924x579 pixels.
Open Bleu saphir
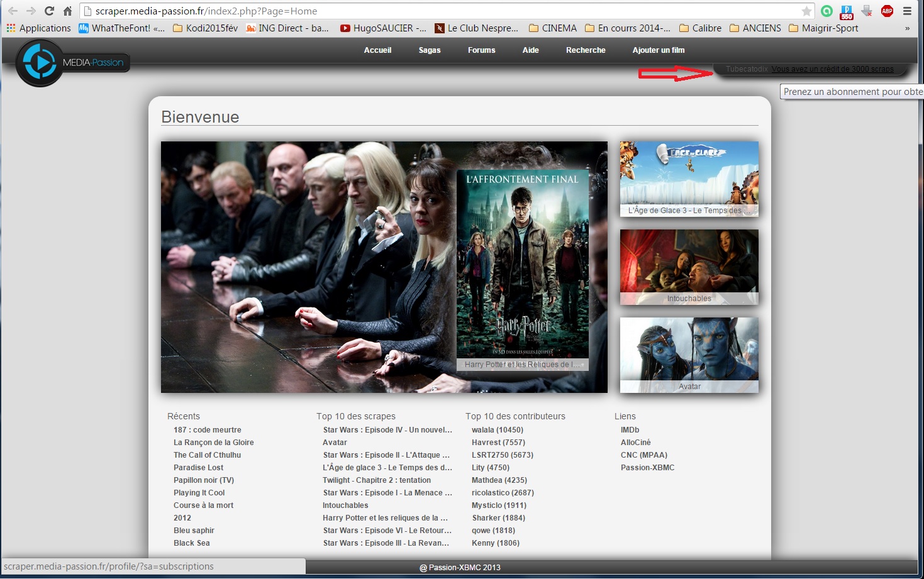(194, 531)
